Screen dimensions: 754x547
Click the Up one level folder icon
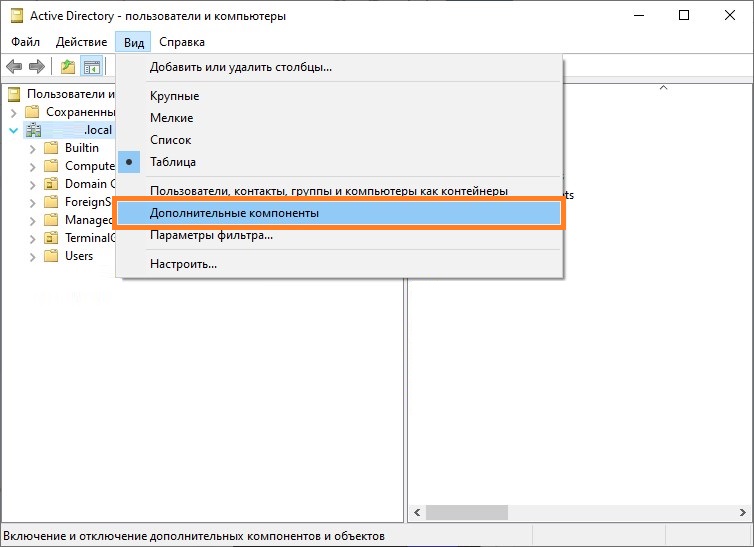point(68,67)
